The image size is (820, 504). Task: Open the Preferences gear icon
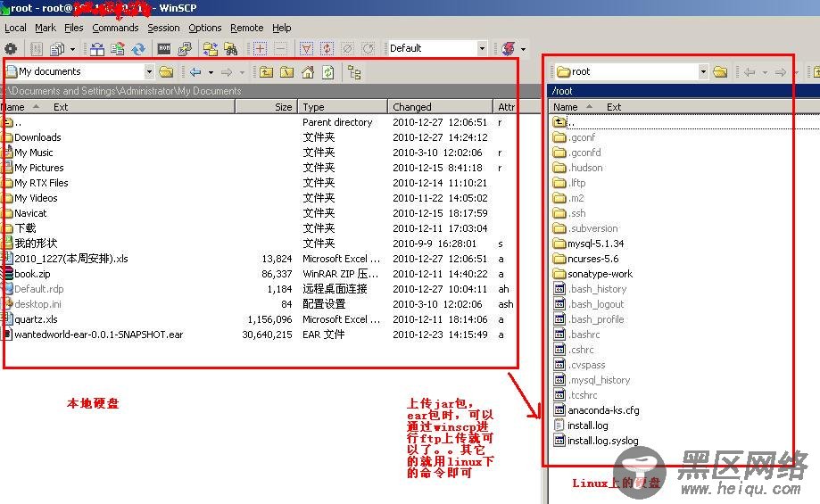tap(11, 49)
